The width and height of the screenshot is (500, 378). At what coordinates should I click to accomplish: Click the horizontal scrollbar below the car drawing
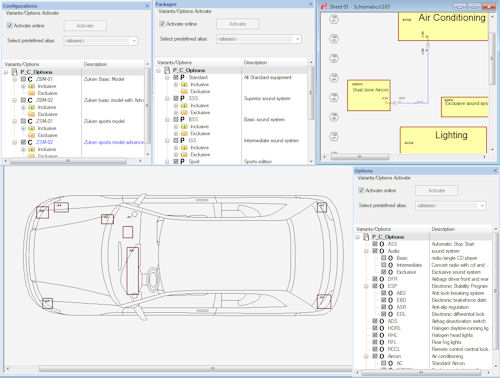click(212, 369)
